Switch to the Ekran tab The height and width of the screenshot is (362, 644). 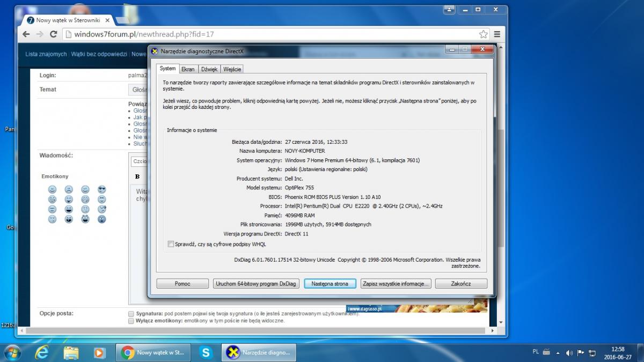pos(188,69)
